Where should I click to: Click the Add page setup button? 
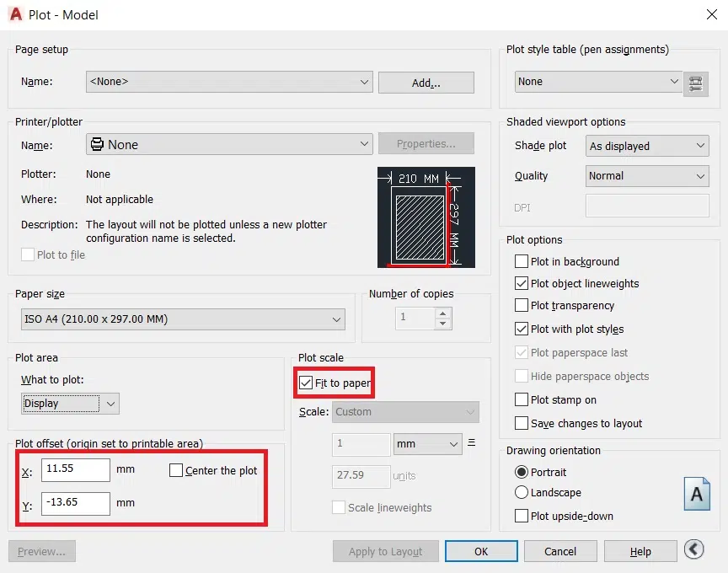coord(426,83)
